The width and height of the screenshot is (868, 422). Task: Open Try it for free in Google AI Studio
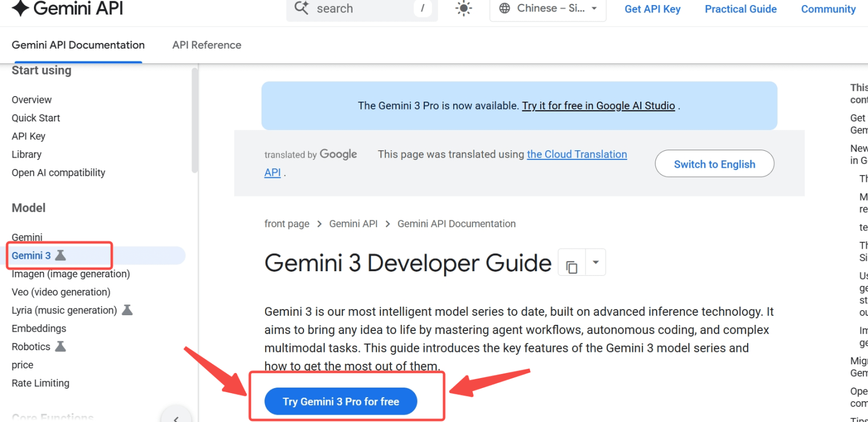coord(598,106)
